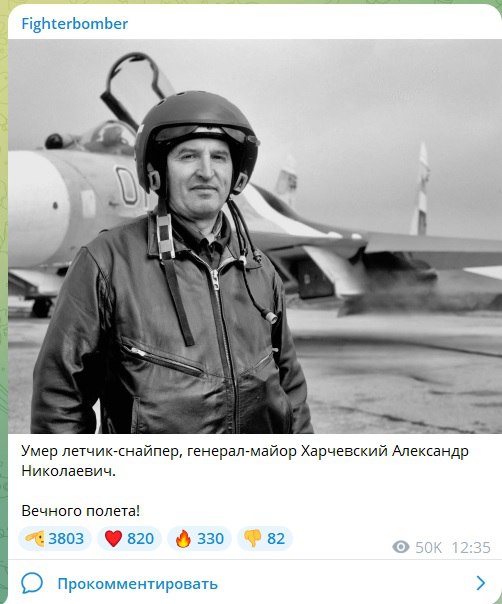Expand comments with the right chevron arrow
502x604 pixels.
pos(480,583)
